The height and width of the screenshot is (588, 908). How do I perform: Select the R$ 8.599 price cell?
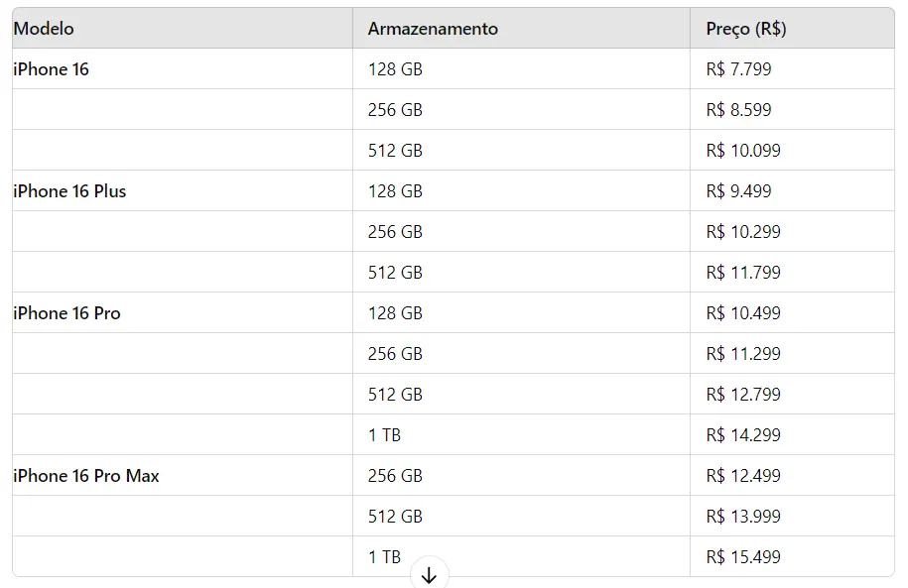(792, 109)
